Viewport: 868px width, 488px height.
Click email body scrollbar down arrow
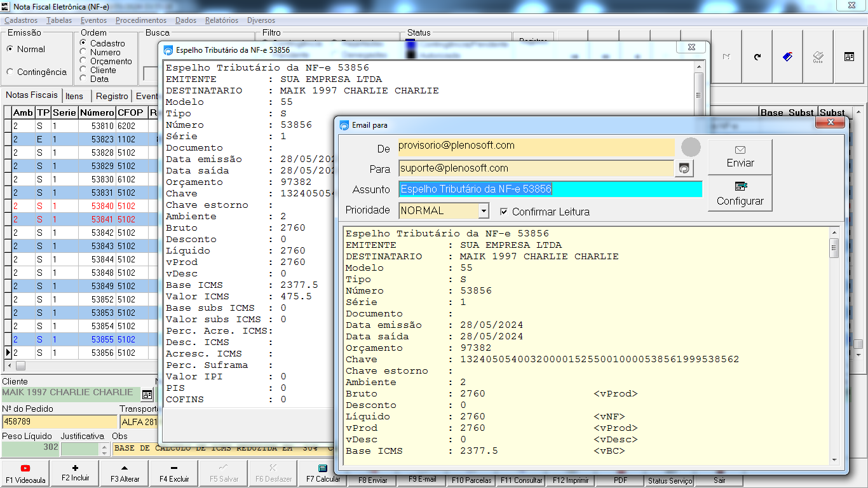tap(834, 460)
